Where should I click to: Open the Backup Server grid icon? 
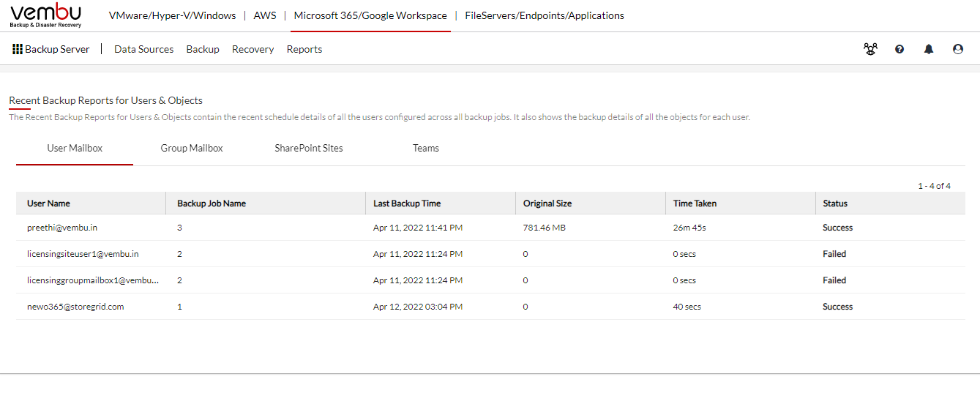pos(18,49)
